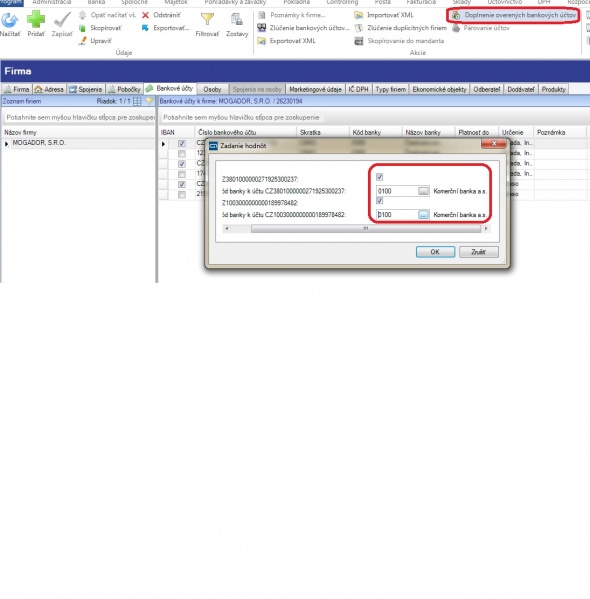Screen dimensions: 590x599
Task: Click the second bank code input field
Action: pos(397,215)
